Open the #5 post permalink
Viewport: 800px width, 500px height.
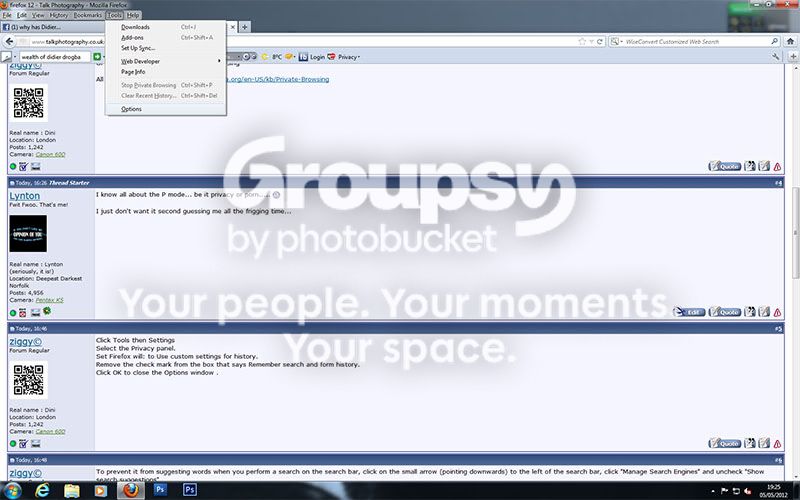pos(778,329)
